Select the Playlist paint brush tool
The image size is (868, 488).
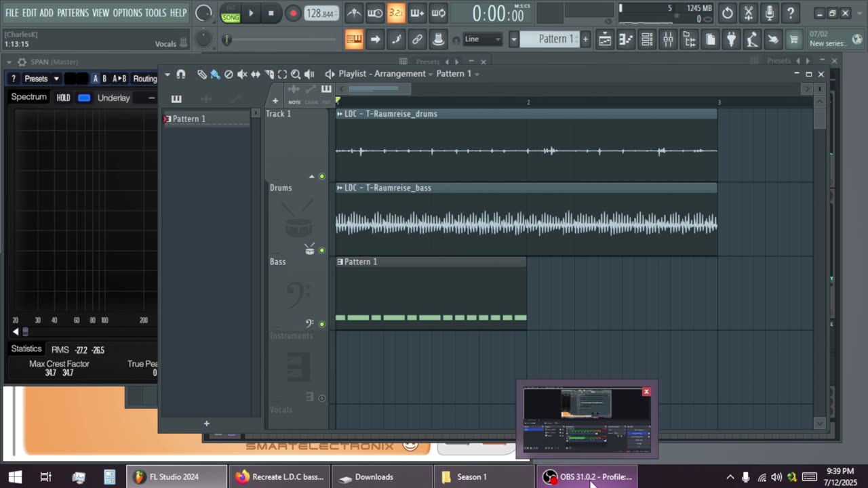click(x=215, y=74)
